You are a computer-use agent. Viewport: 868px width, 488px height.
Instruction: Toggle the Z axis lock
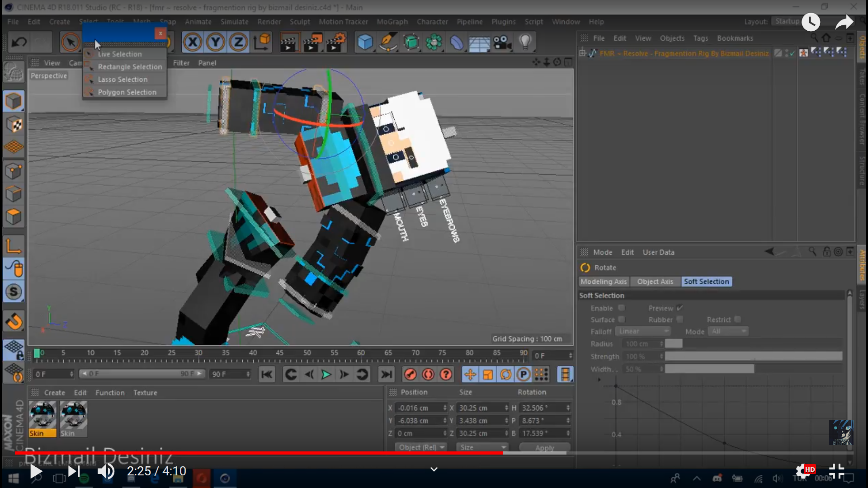tap(238, 42)
